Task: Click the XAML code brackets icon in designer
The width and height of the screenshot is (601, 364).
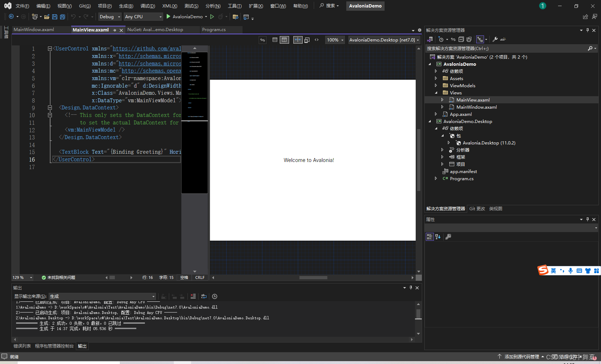Action: click(x=317, y=40)
